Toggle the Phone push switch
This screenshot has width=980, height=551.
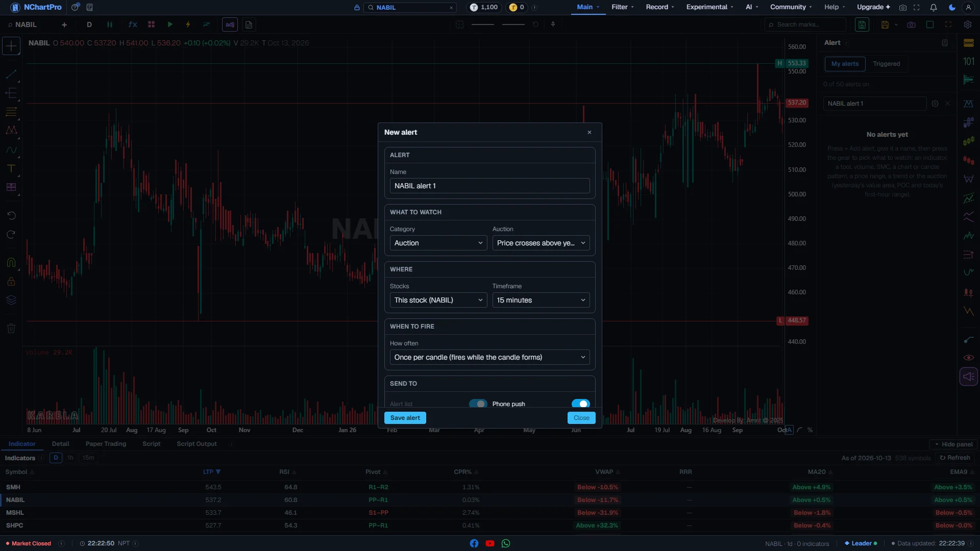pos(581,404)
